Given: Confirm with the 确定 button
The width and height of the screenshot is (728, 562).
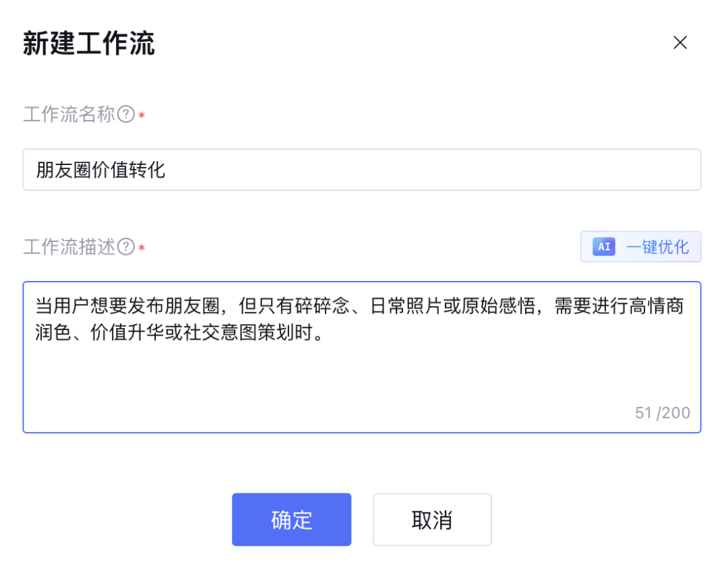Looking at the screenshot, I should coord(291,520).
